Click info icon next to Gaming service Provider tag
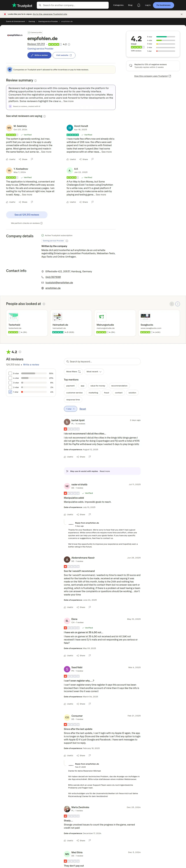 pos(67,241)
